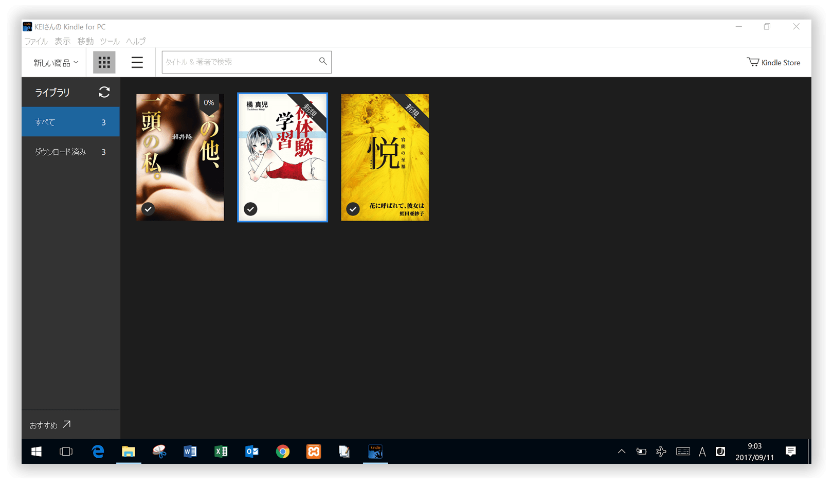Viewport: 833px width, 504px height.
Task: Open Task View on taskbar
Action: coord(66,452)
